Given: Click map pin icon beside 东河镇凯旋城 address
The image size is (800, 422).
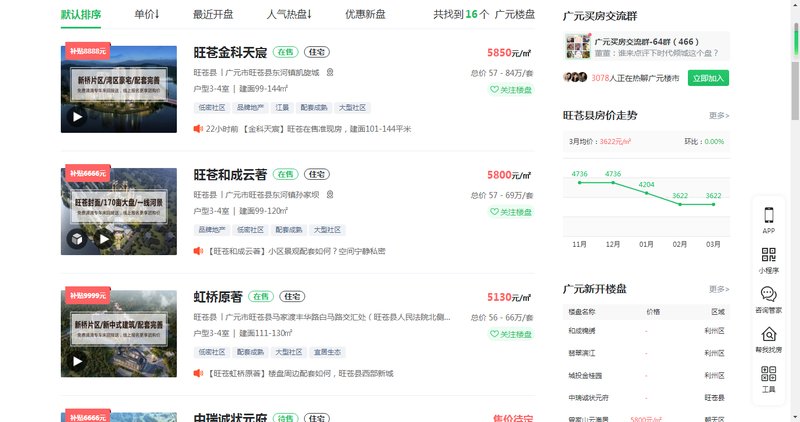Looking at the screenshot, I should pos(330,72).
